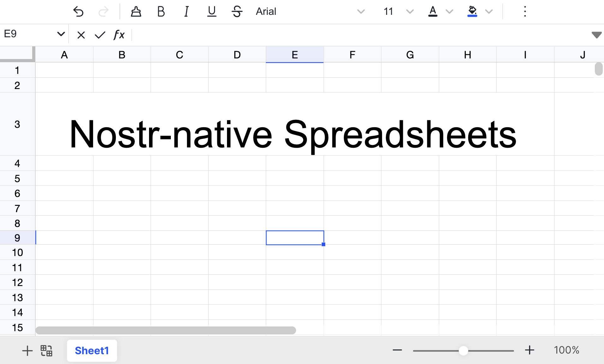The image size is (604, 364).
Task: Open the three-dot more options menu
Action: coord(525,12)
